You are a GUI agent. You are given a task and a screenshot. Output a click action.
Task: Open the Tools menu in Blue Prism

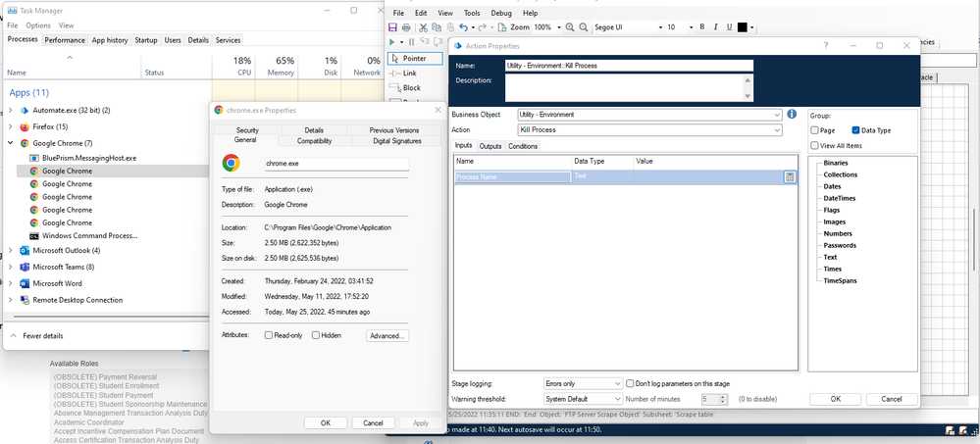coord(472,13)
